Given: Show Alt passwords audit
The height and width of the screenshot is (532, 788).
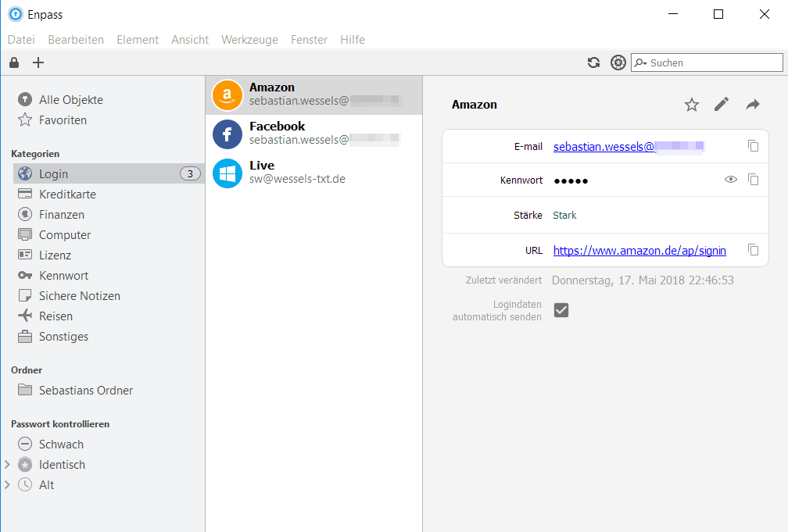Looking at the screenshot, I should pos(47,485).
